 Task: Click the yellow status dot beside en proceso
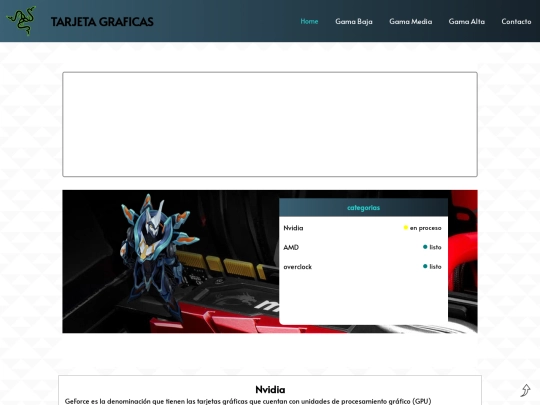[x=406, y=228]
